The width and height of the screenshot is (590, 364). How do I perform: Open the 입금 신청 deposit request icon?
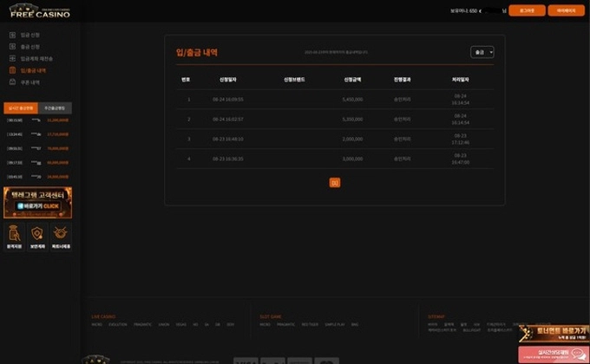(12, 35)
